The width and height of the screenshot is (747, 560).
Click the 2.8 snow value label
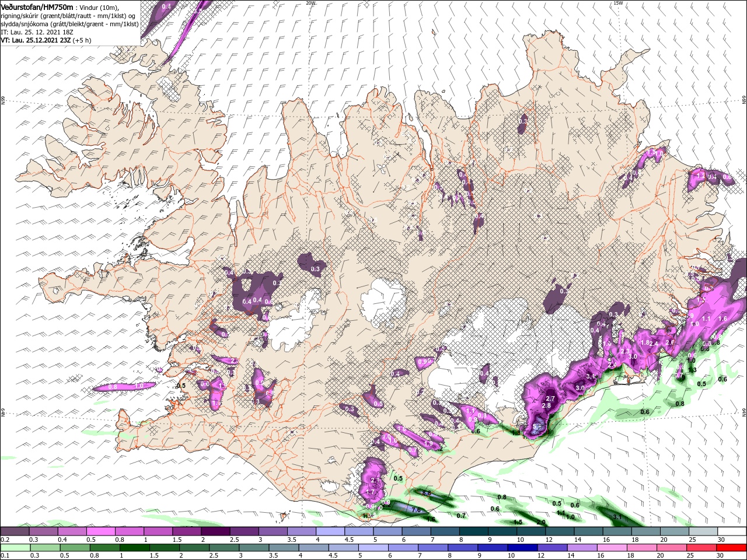(x=546, y=405)
